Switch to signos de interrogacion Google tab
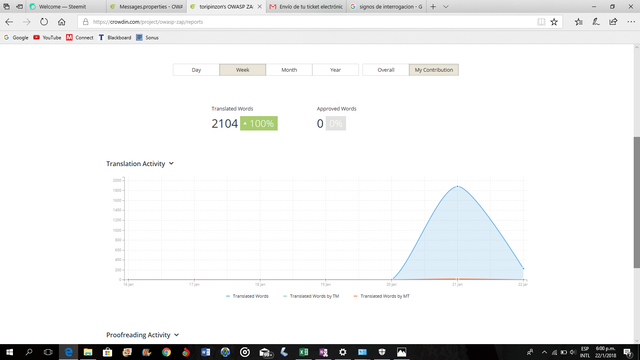640x360 pixels. coord(387,7)
